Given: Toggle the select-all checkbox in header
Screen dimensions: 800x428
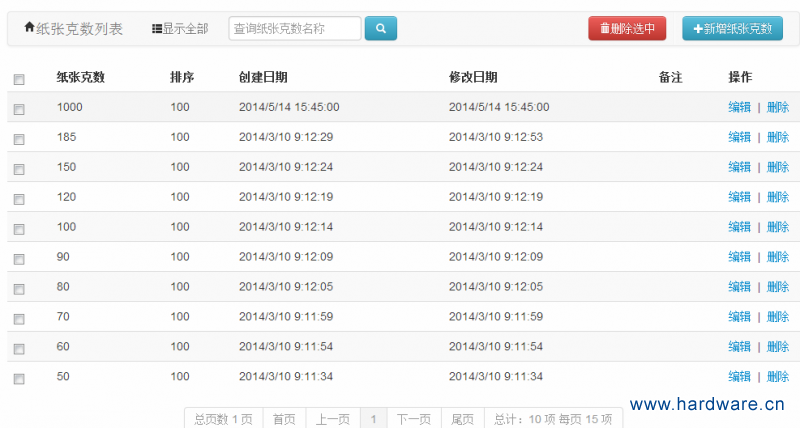Looking at the screenshot, I should [x=19, y=79].
